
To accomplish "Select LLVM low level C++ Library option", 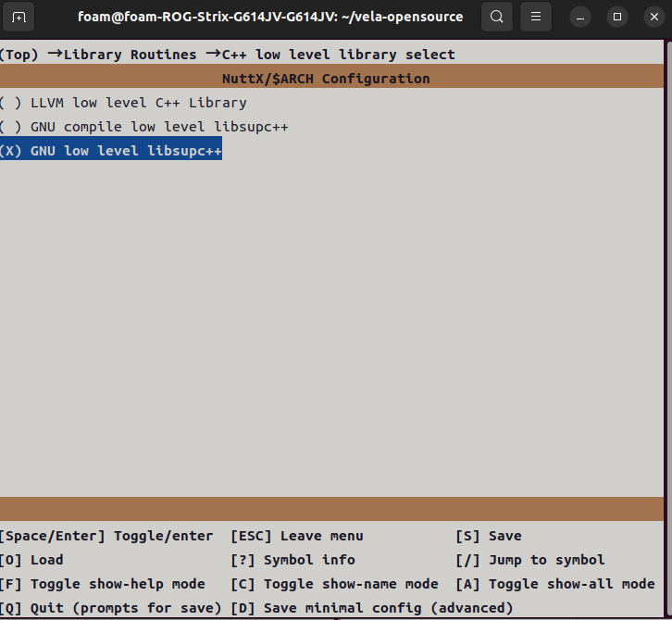I will point(123,103).
